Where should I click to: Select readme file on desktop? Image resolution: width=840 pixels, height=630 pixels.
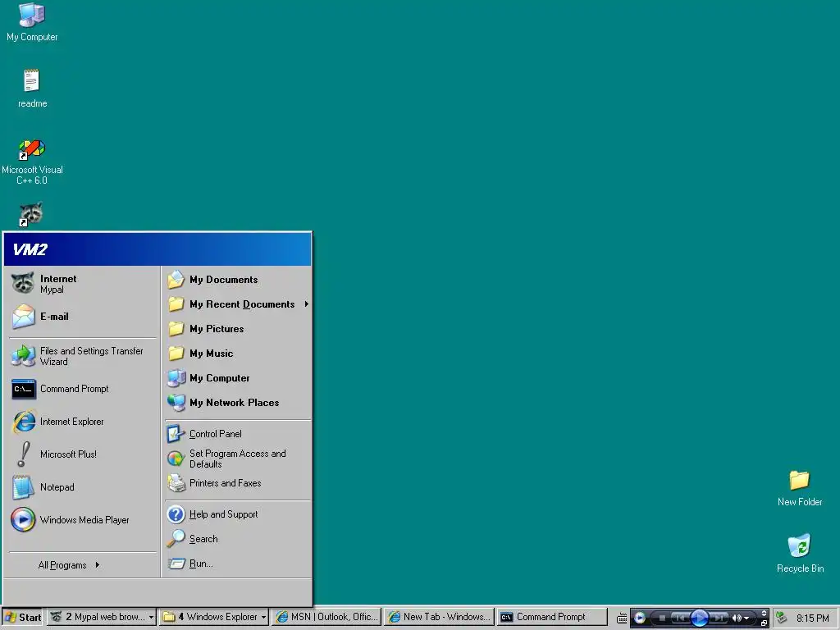tap(32, 89)
